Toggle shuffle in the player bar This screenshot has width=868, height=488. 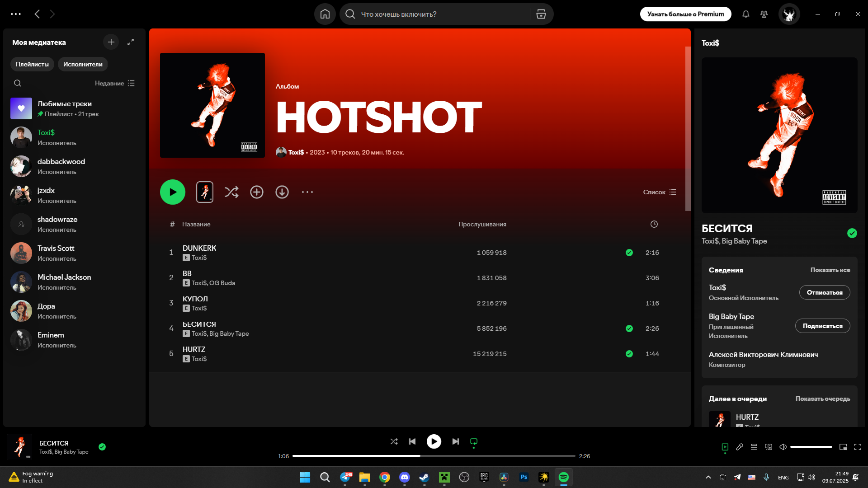coord(394,441)
